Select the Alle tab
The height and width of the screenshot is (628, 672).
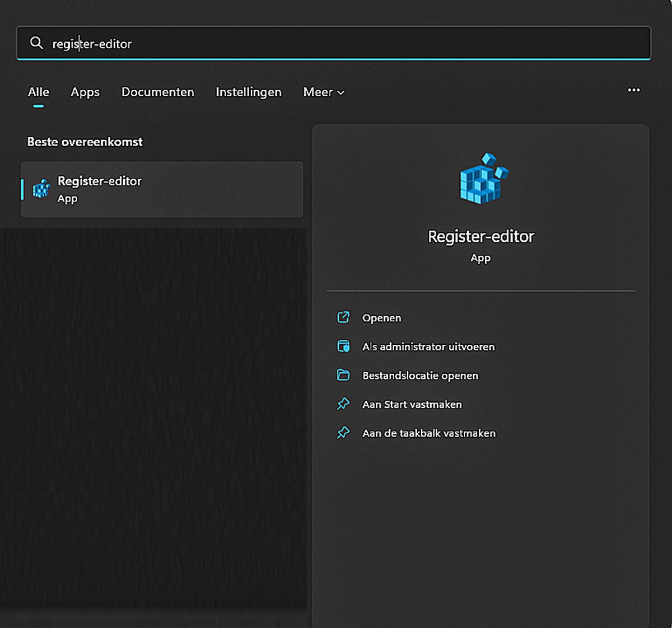pos(38,92)
